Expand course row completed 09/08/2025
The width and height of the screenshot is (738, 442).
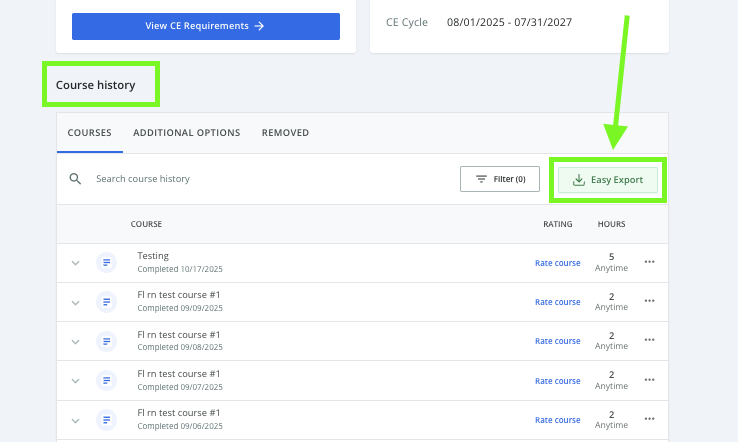tap(75, 341)
